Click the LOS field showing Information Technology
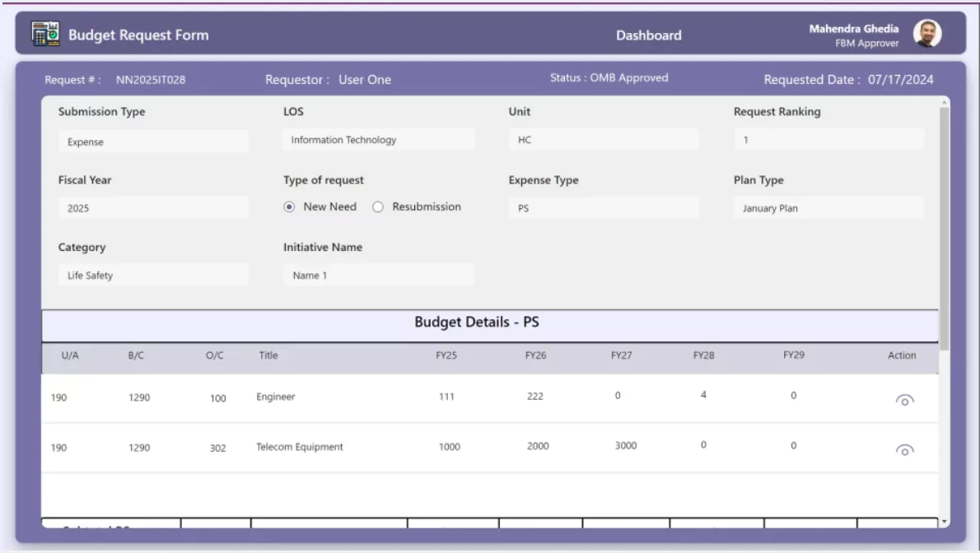The image size is (980, 553). click(x=379, y=139)
